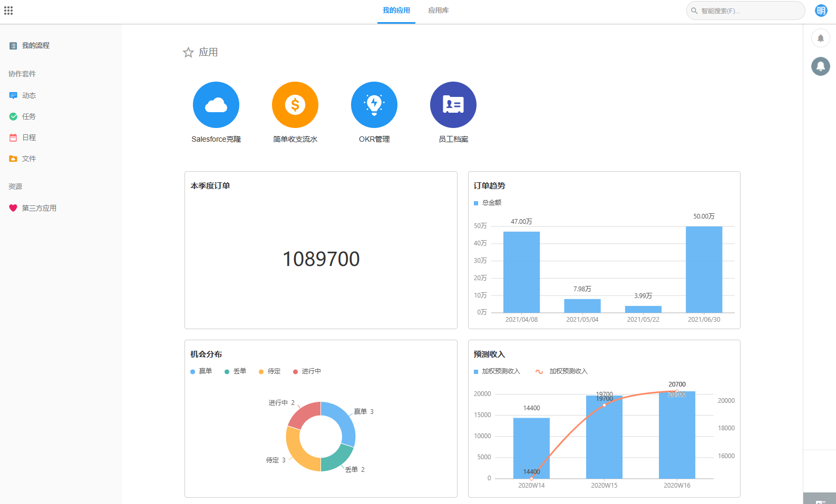The width and height of the screenshot is (836, 504).
Task: Click the star icon beside 应用
Action: [188, 52]
